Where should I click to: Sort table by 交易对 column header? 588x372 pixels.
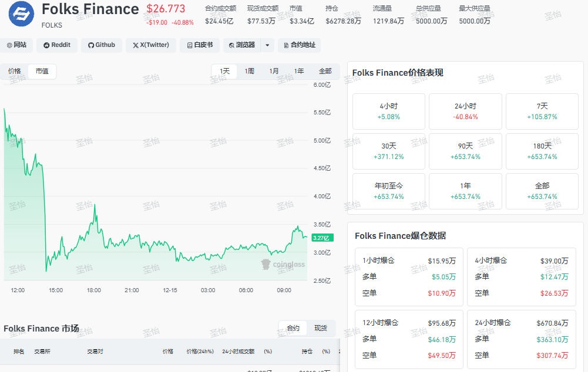tap(95, 351)
